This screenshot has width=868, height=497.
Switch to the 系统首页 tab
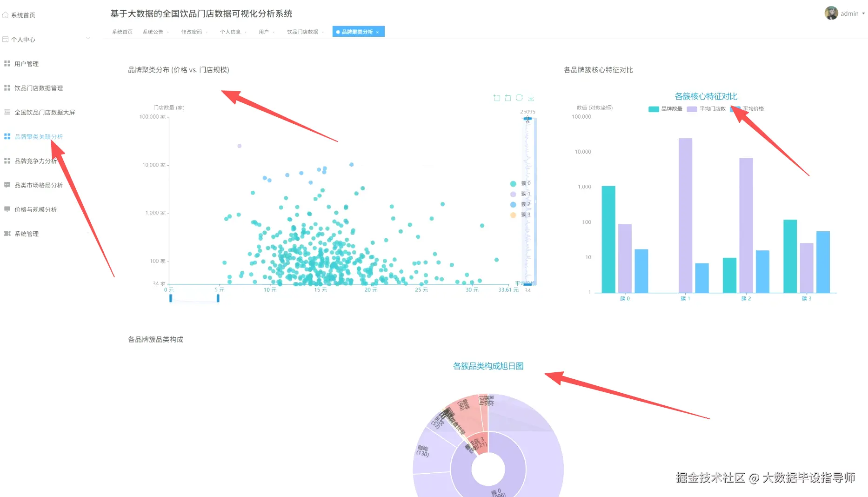(x=122, y=32)
